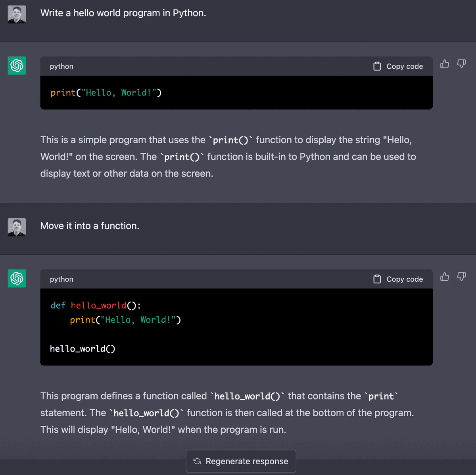
Task: Click the ChatGPT avatar beside the first response
Action: click(x=16, y=65)
